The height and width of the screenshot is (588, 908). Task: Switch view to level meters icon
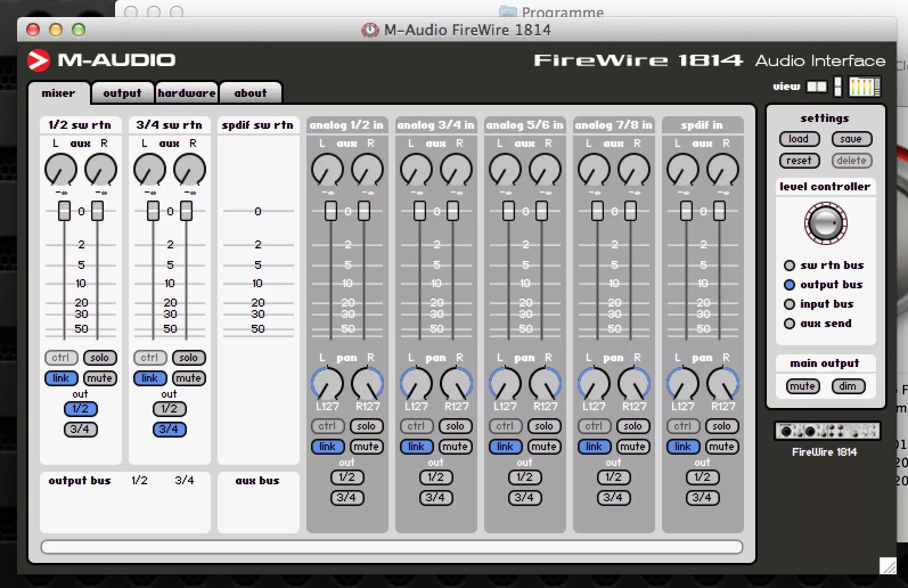click(864, 87)
